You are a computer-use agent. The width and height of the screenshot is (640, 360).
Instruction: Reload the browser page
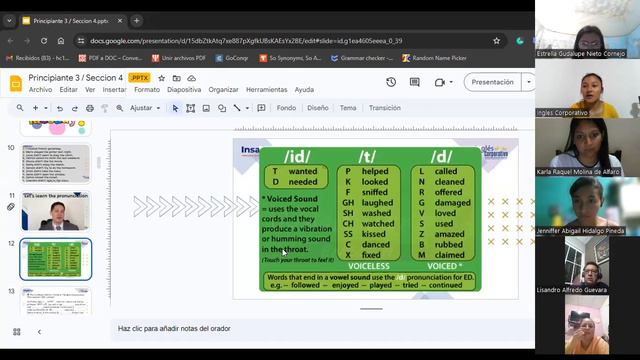coord(44,41)
